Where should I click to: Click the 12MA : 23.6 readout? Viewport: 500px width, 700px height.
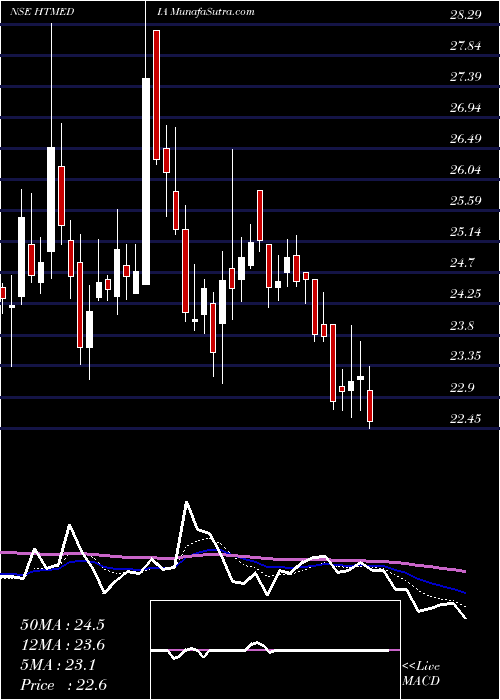click(62, 645)
